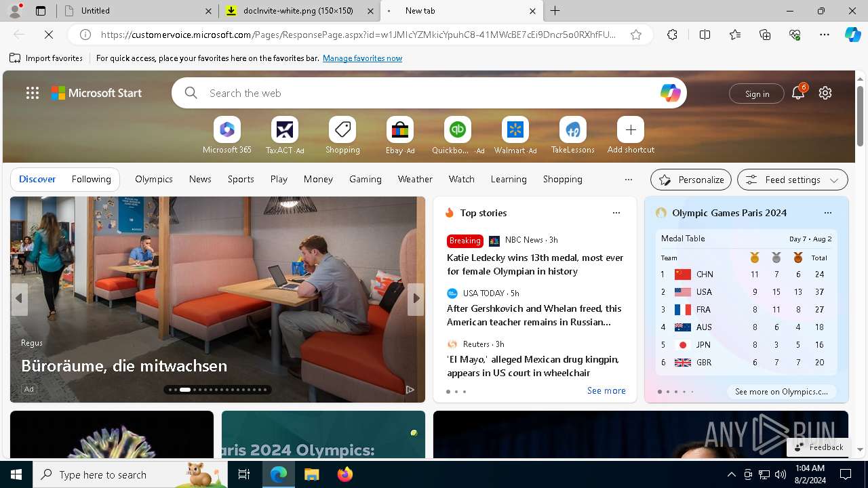868x488 pixels.
Task: Open the Copilot sidebar button
Action: tap(853, 35)
